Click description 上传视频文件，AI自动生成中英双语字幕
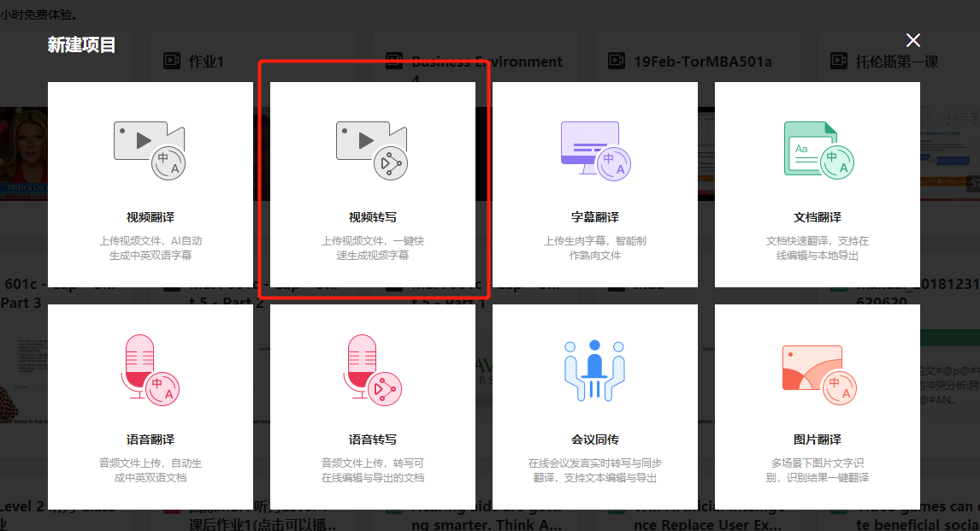Image resolution: width=980 pixels, height=531 pixels. click(151, 248)
